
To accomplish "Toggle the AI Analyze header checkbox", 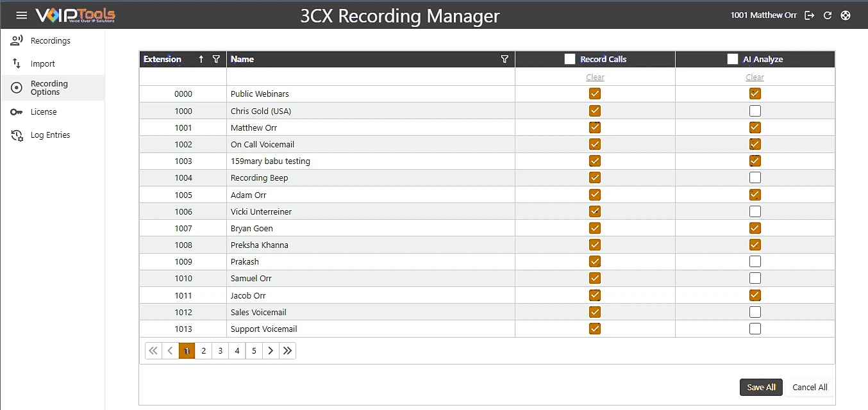I will click(x=733, y=59).
